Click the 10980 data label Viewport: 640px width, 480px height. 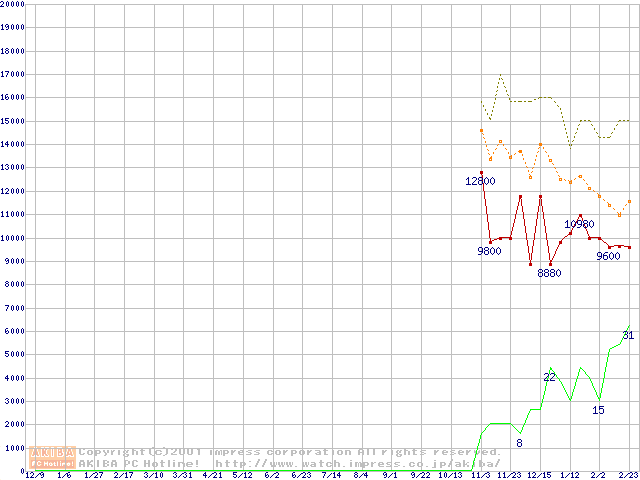point(579,224)
